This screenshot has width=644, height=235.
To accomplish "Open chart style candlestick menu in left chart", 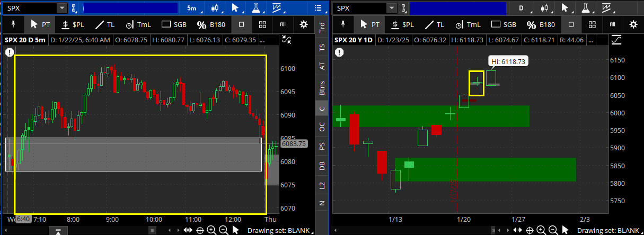I will (215, 8).
